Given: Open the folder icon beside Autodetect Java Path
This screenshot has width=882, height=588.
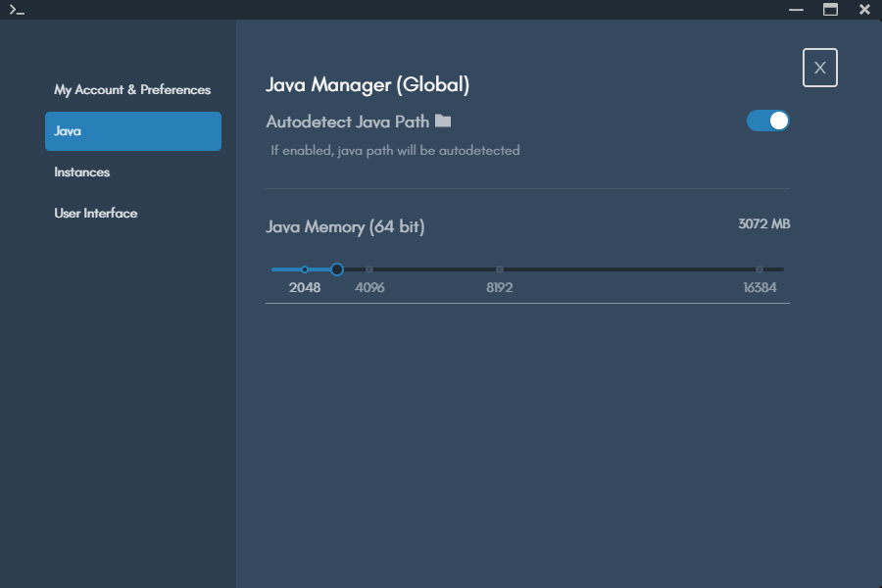Looking at the screenshot, I should [x=442, y=120].
